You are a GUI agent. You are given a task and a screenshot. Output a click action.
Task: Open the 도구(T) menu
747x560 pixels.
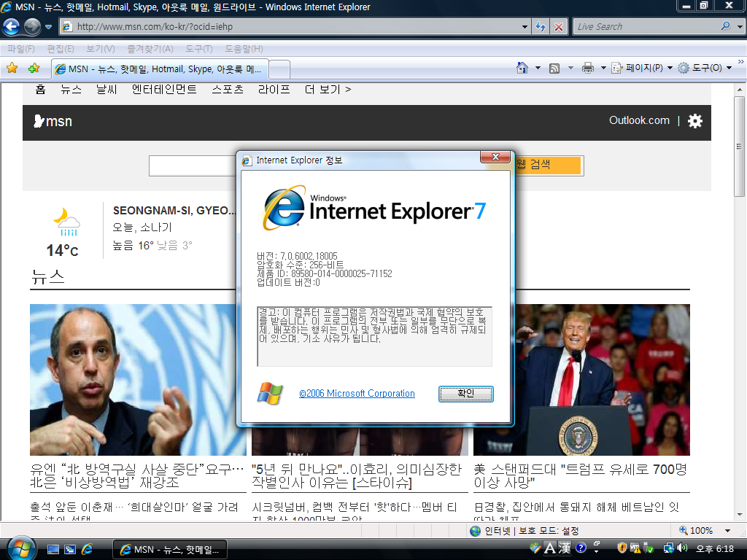[198, 49]
